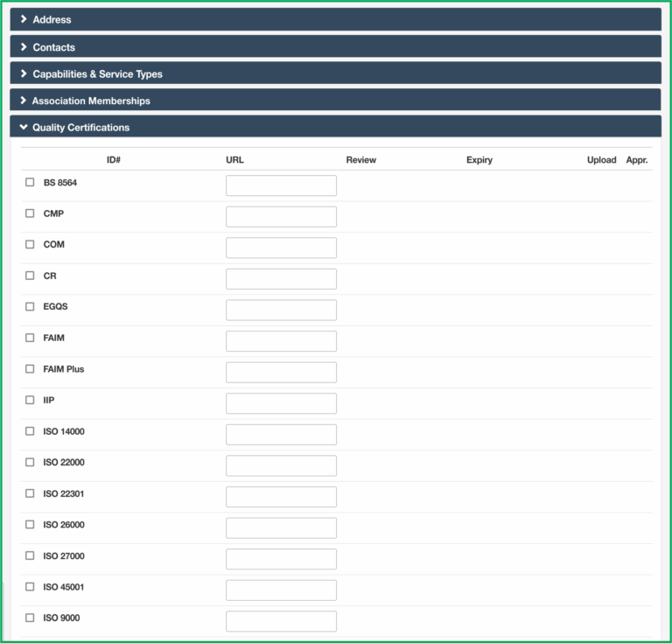Focus the CR URL input field
672x643 pixels.
point(281,279)
